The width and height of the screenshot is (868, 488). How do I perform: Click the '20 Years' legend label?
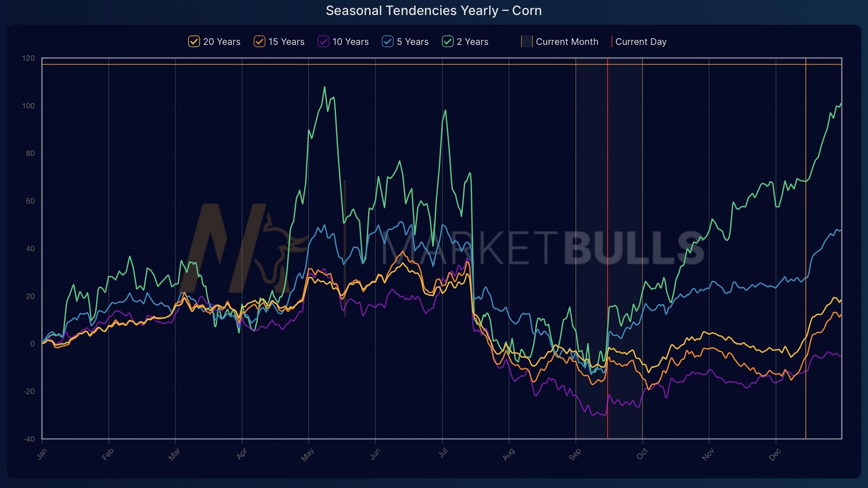pyautogui.click(x=222, y=42)
